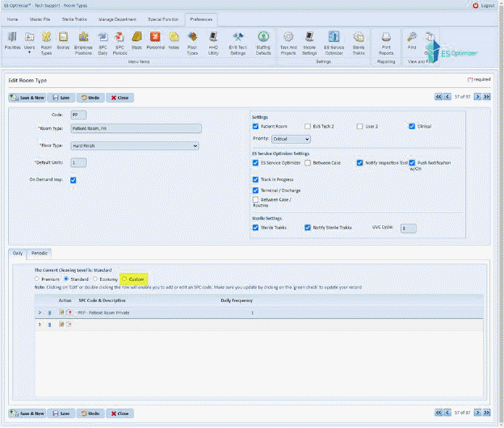The image size is (504, 428).
Task: Open ES Service Optimizer settings icon
Action: pos(334,44)
